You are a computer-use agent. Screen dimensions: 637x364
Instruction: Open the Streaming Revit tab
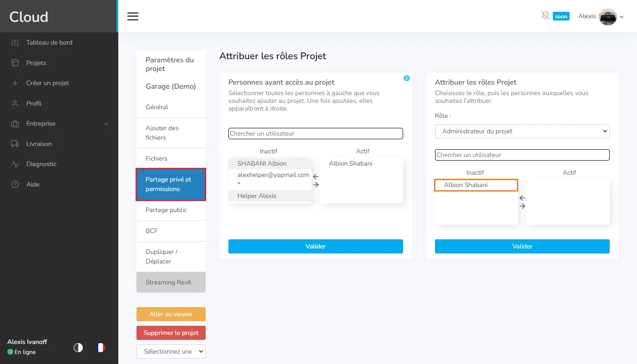171,282
